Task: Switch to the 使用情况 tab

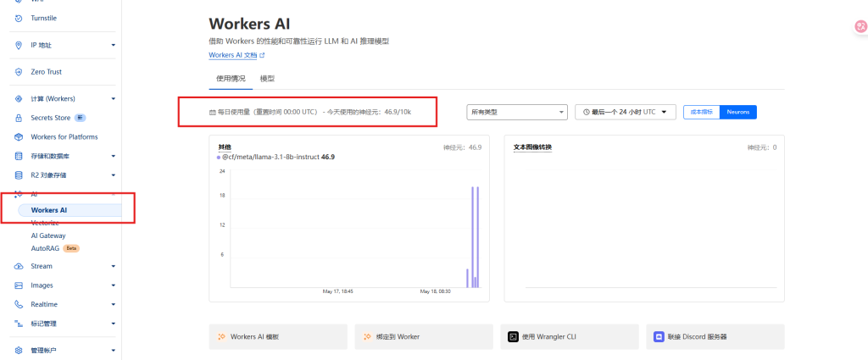Action: point(231,79)
